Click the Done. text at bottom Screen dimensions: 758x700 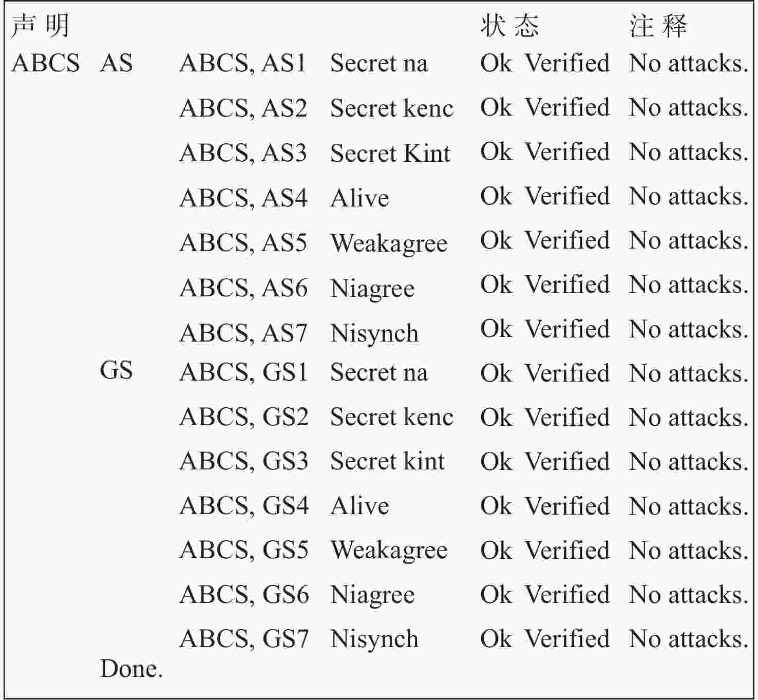pyautogui.click(x=131, y=669)
